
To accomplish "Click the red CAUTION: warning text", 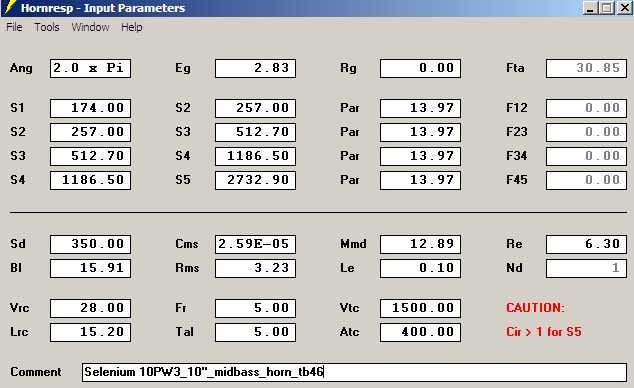I will [535, 308].
